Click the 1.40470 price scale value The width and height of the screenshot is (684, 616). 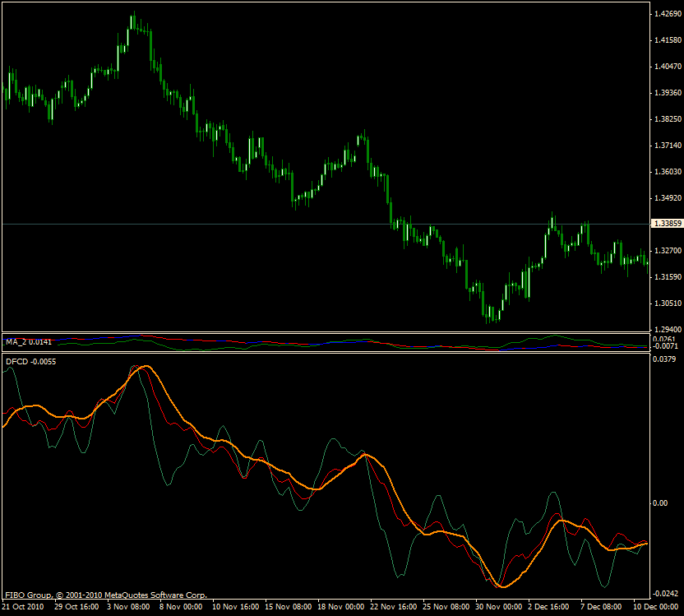click(x=668, y=67)
